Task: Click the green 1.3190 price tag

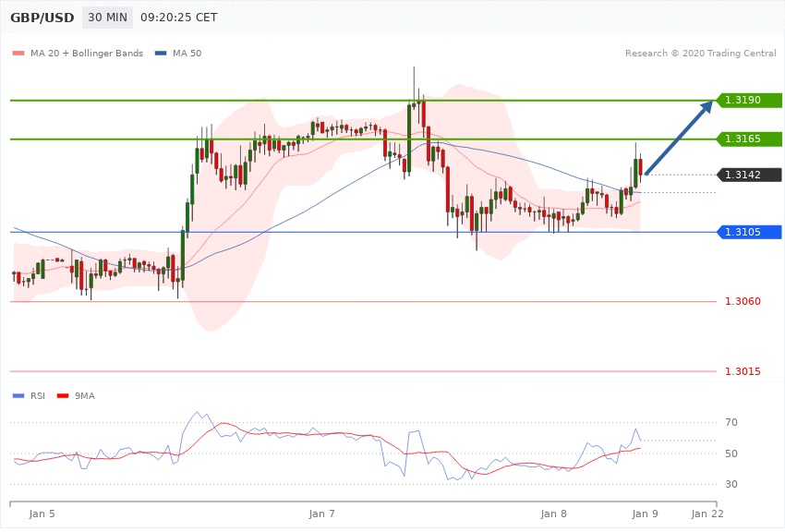Action: 748,100
